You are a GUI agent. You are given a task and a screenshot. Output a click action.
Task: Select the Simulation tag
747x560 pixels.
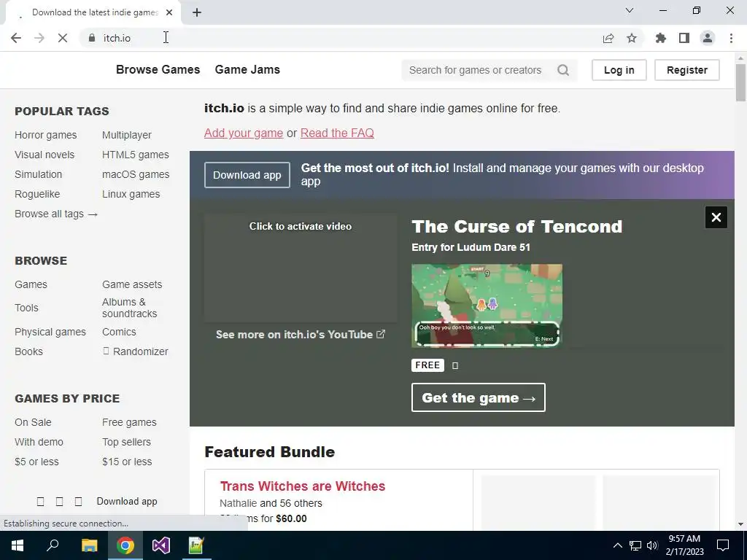pos(38,174)
